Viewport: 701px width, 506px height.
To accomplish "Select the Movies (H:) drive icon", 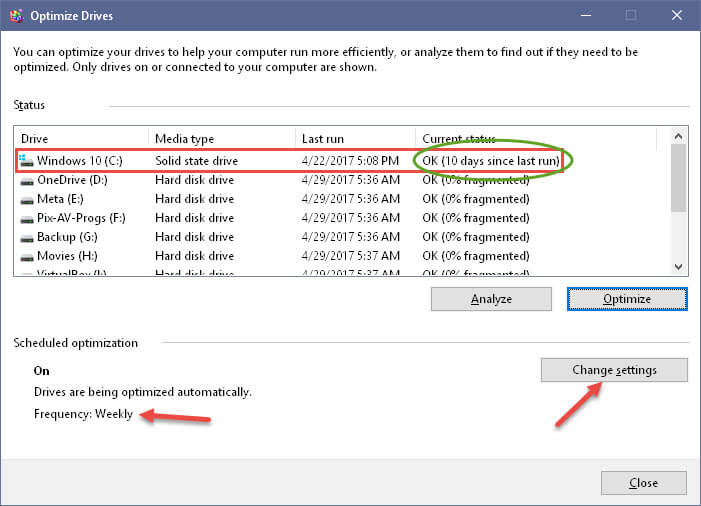I will point(27,257).
